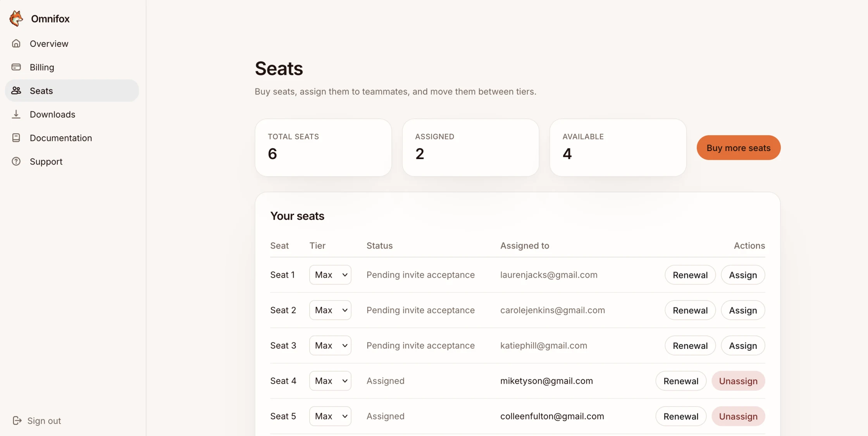Click the Seat 4 row label
868x436 pixels.
283,381
